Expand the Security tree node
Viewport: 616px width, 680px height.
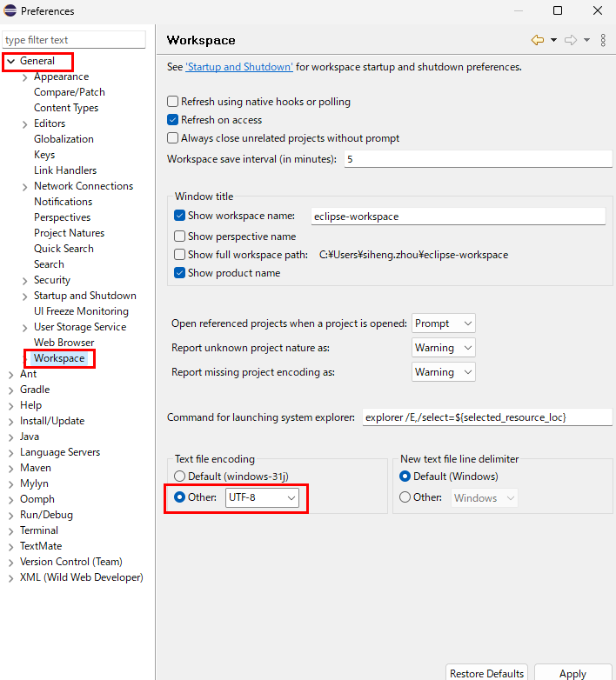tap(24, 281)
